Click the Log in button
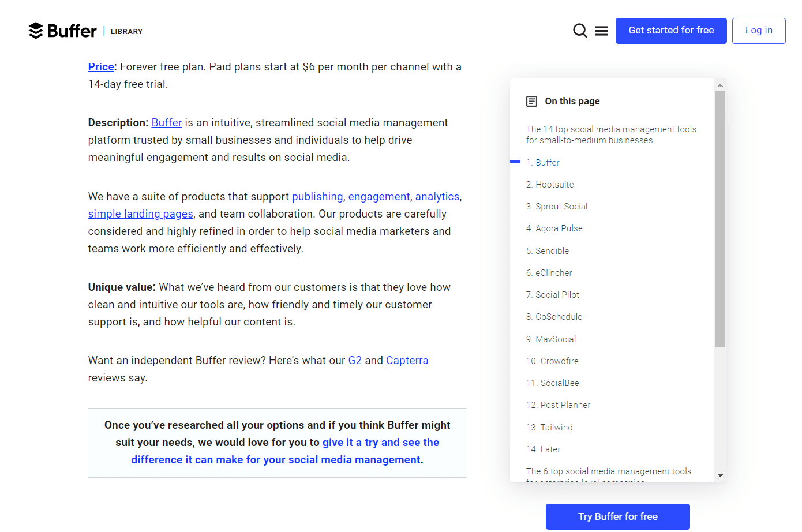This screenshot has height=532, width=802. click(759, 31)
